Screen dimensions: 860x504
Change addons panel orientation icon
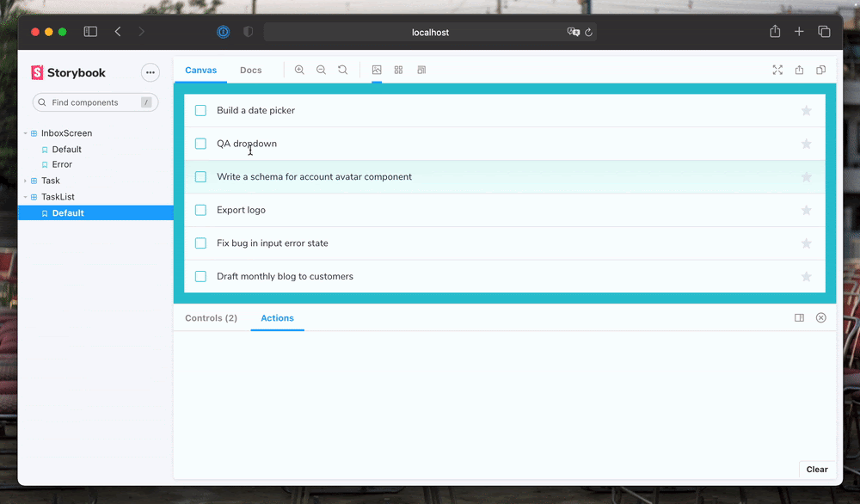pos(799,318)
